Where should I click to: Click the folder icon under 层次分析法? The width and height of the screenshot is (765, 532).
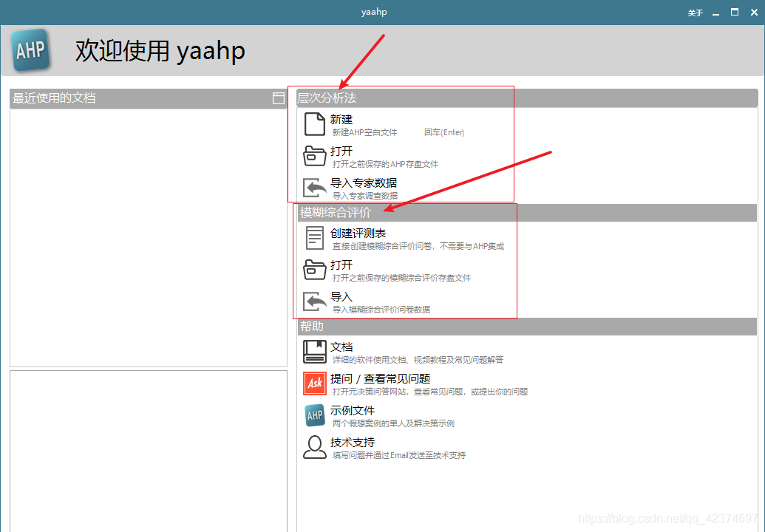click(315, 156)
